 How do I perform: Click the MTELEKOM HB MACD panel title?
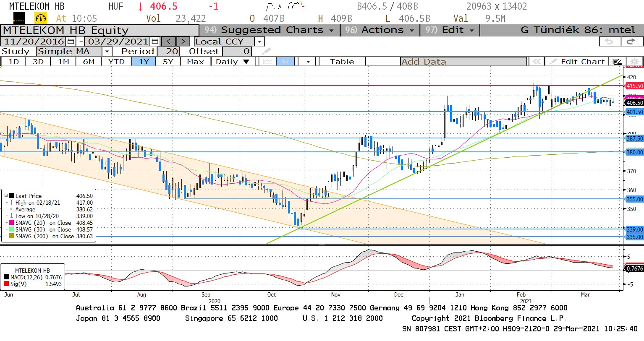click(x=32, y=271)
